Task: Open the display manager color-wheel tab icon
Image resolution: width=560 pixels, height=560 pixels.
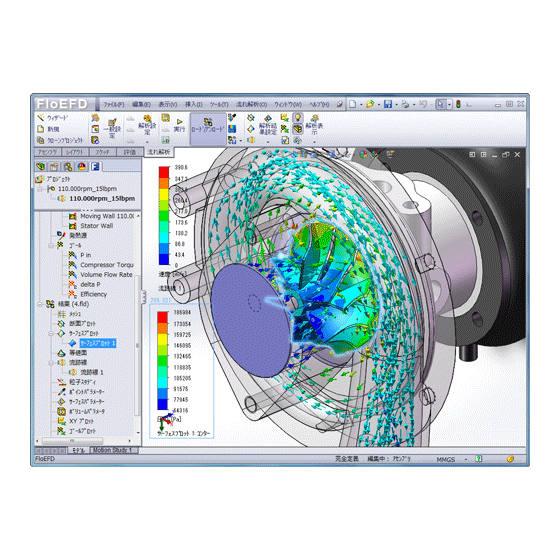Action: 81,166
